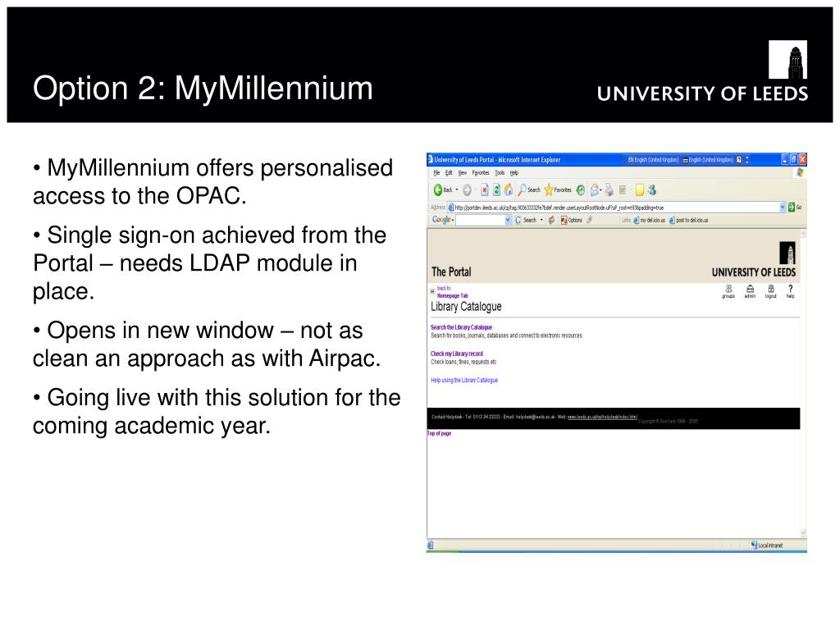The image size is (840, 630).
Task: Click the yellow Discuss note icon
Action: (640, 190)
